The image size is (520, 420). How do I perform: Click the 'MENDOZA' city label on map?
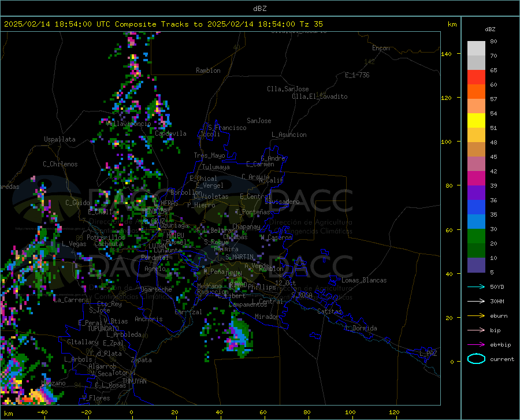coord(154,211)
